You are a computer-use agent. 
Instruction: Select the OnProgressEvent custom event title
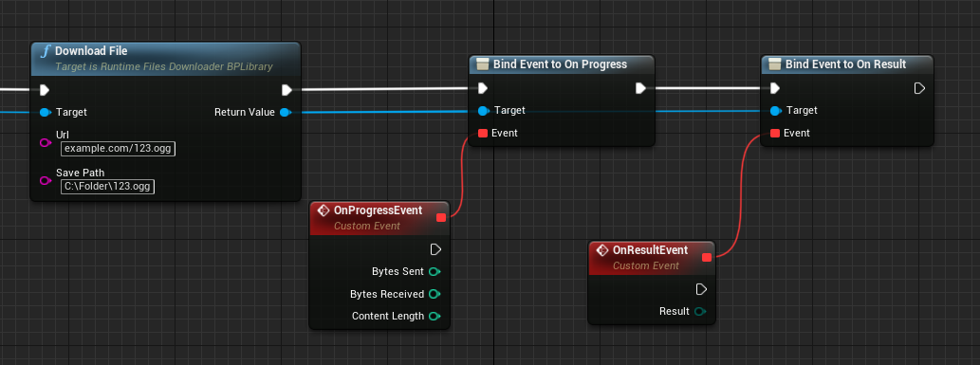pos(379,210)
